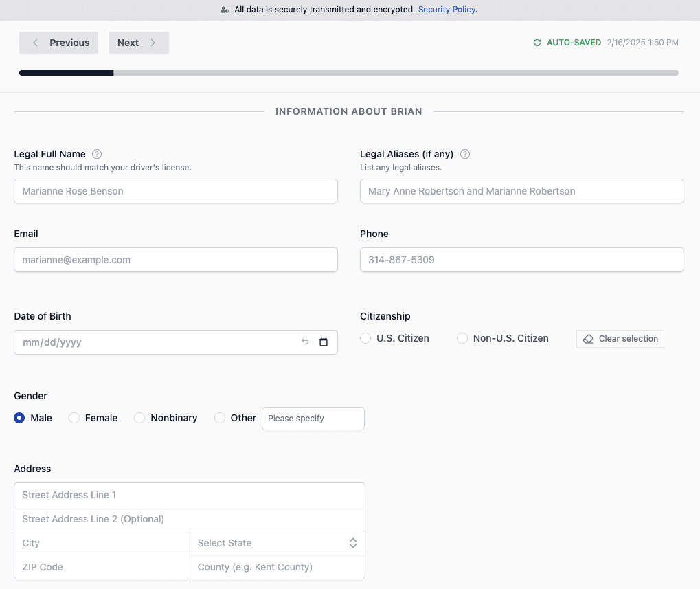Click the ZIP Code field
Viewport: 700px width, 589px height.
(102, 567)
